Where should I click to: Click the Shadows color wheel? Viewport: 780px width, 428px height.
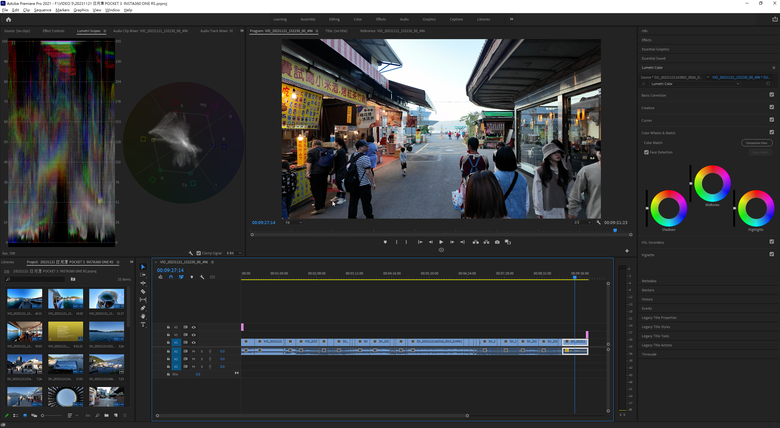coord(669,209)
